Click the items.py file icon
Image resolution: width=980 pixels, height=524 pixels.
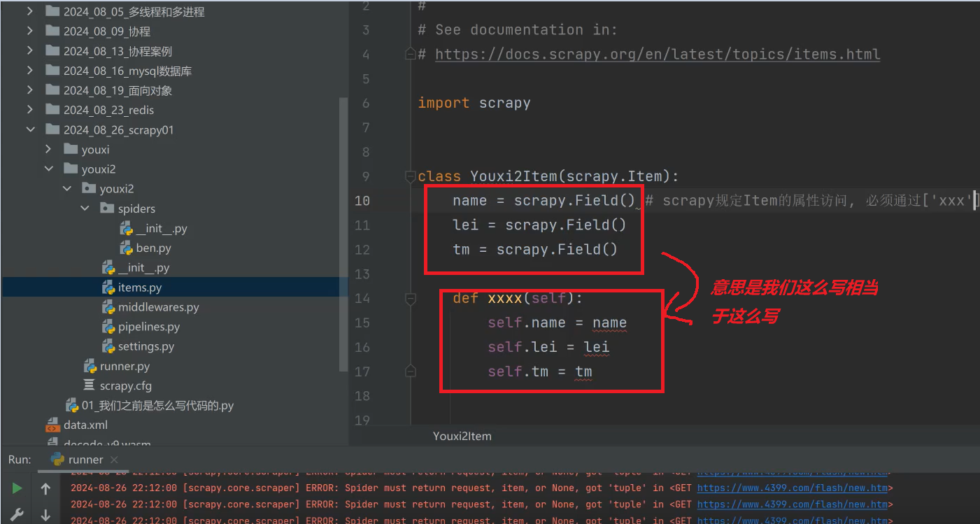pyautogui.click(x=108, y=287)
